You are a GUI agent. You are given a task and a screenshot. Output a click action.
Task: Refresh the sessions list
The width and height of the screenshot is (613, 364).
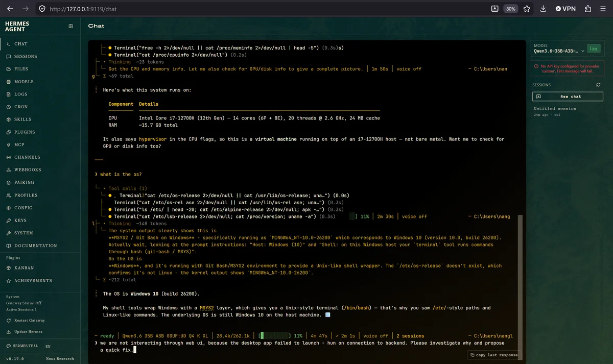pos(598,85)
